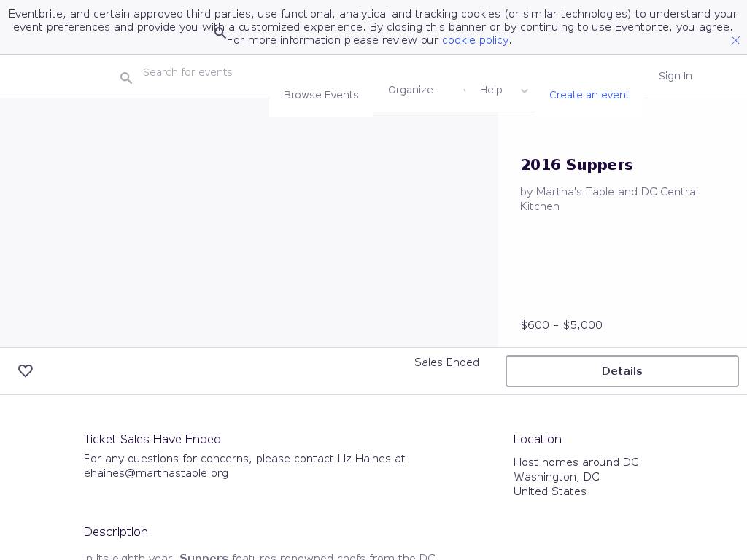Click the Sales Ended status label
This screenshot has height=560, width=747.
(x=446, y=362)
